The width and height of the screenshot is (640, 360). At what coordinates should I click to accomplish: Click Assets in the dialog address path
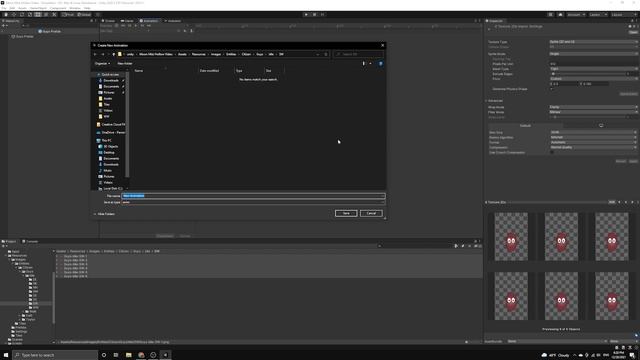coord(182,54)
